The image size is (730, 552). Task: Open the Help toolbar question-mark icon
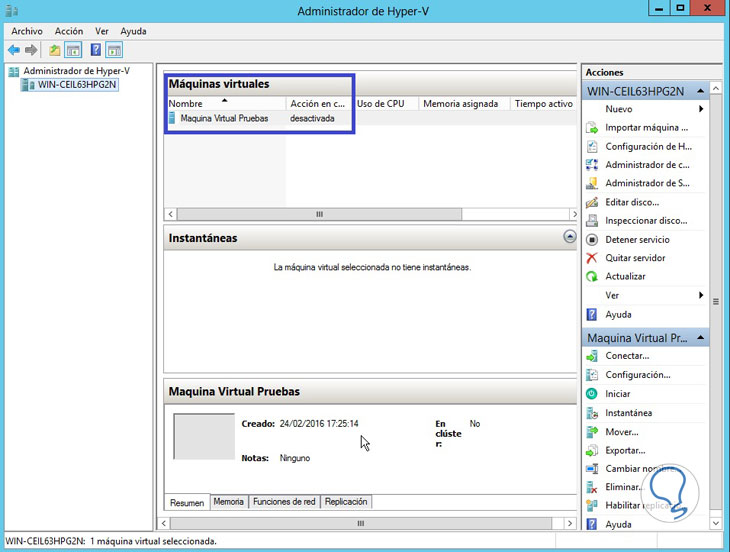pos(95,50)
